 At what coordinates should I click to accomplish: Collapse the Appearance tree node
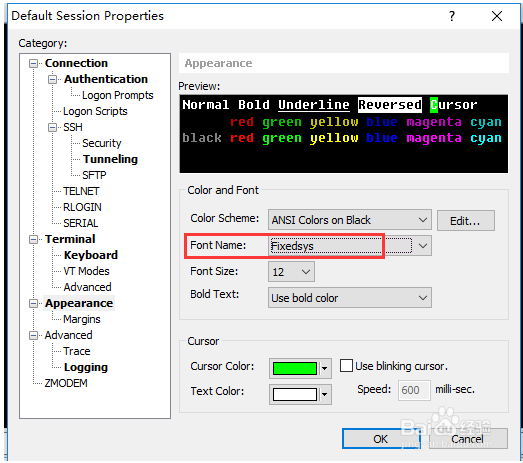(x=33, y=303)
